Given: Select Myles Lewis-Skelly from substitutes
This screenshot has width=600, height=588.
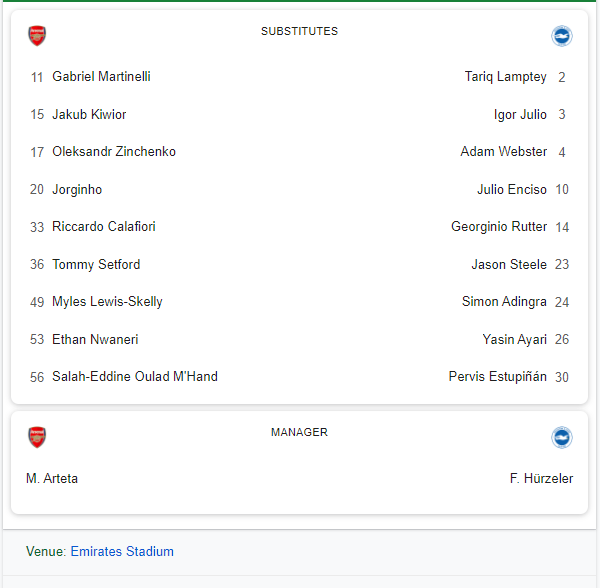Looking at the screenshot, I should [107, 302].
